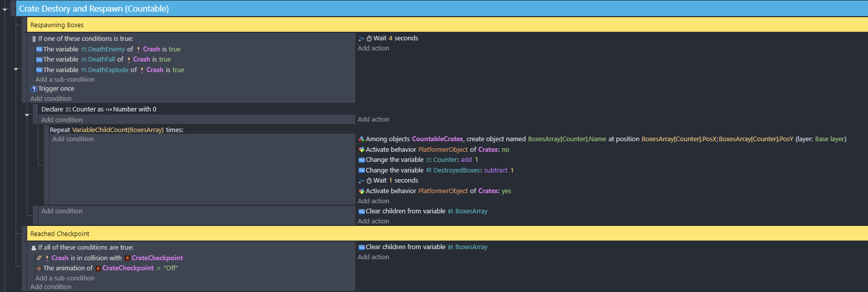The image size is (868, 292).
Task: Collapse the Crate Destory and Respawn group
Action: [x=5, y=9]
